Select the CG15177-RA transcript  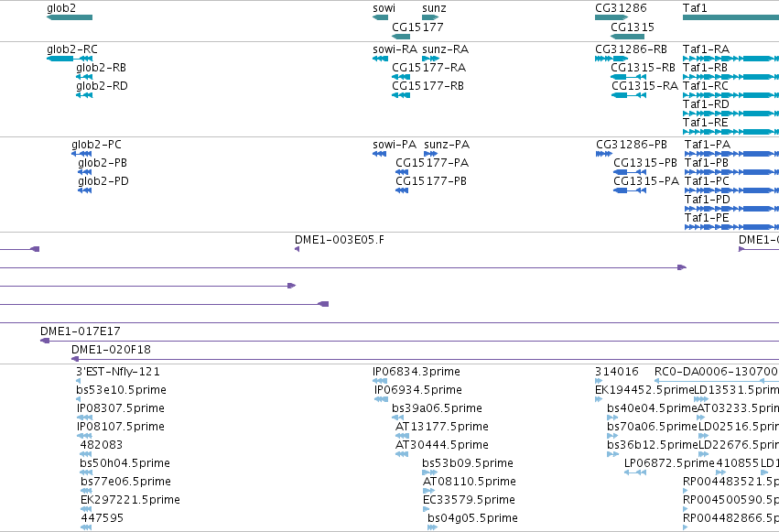pyautogui.click(x=428, y=68)
